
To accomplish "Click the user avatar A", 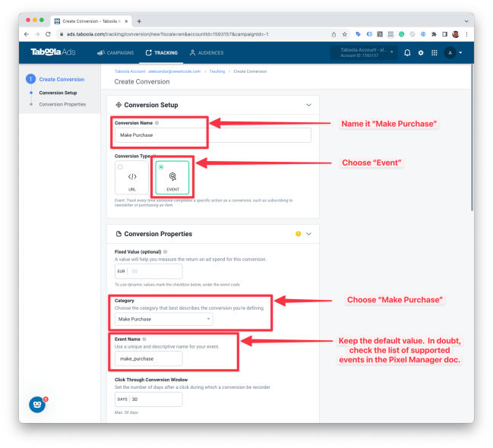I will coord(450,53).
